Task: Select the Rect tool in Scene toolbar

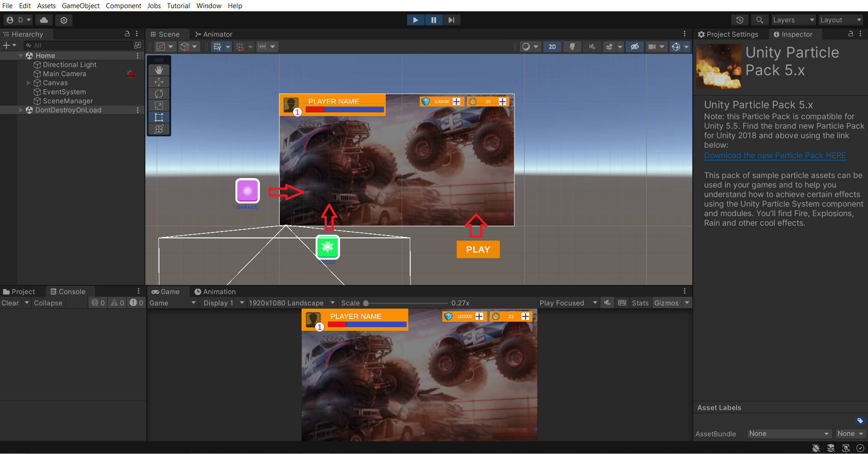Action: pyautogui.click(x=159, y=117)
